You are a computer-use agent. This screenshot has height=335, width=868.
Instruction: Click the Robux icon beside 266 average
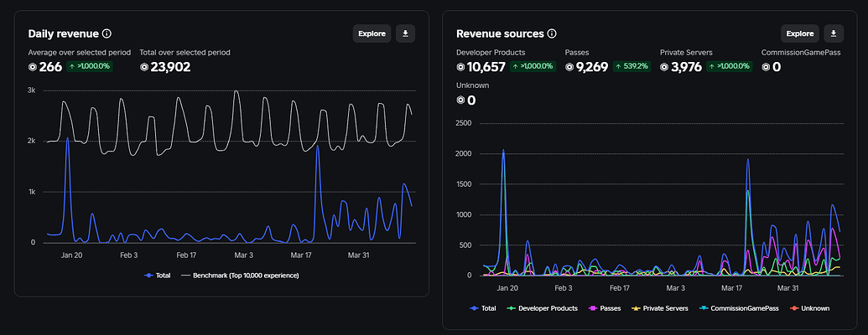coord(33,67)
